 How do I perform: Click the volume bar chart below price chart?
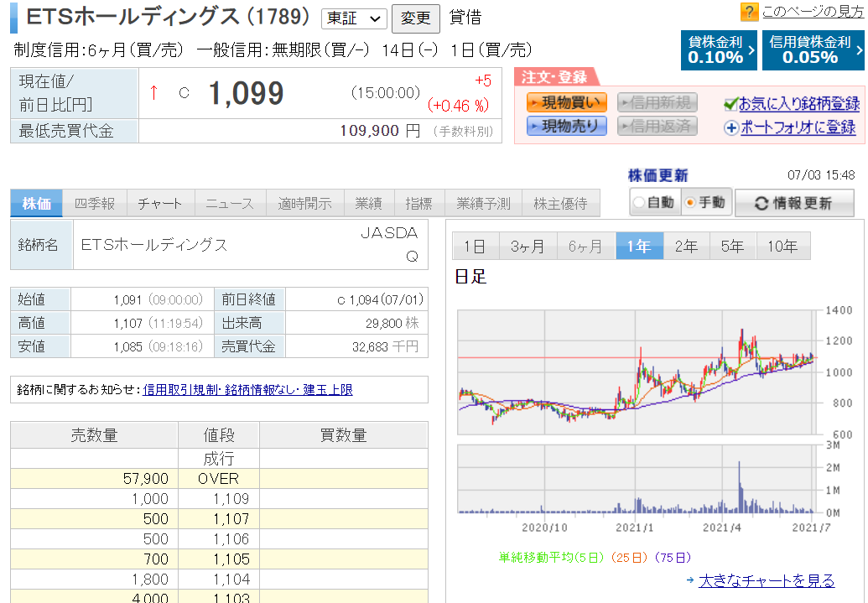(637, 479)
